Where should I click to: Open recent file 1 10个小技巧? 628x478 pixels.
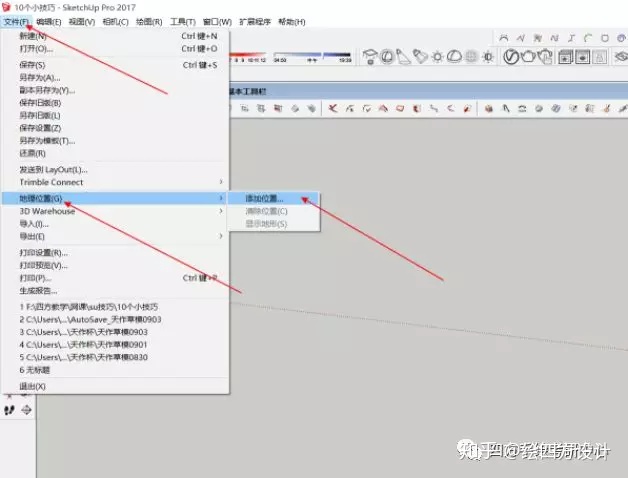(115, 307)
